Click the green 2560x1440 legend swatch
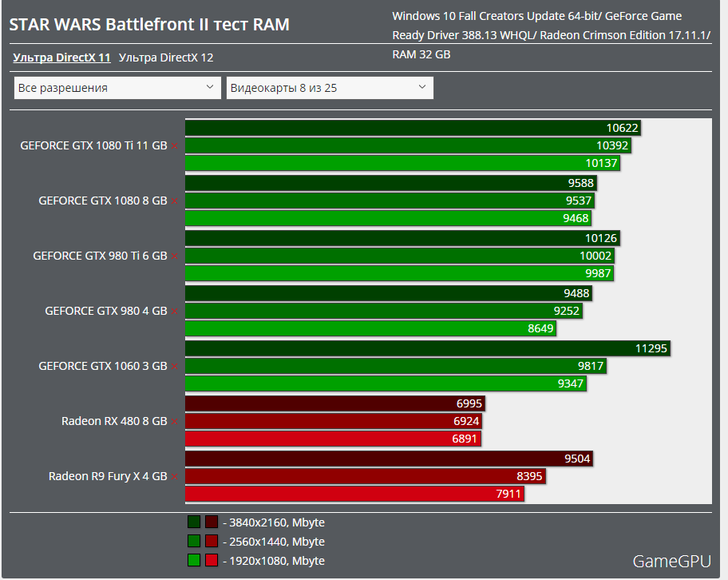 [x=194, y=541]
